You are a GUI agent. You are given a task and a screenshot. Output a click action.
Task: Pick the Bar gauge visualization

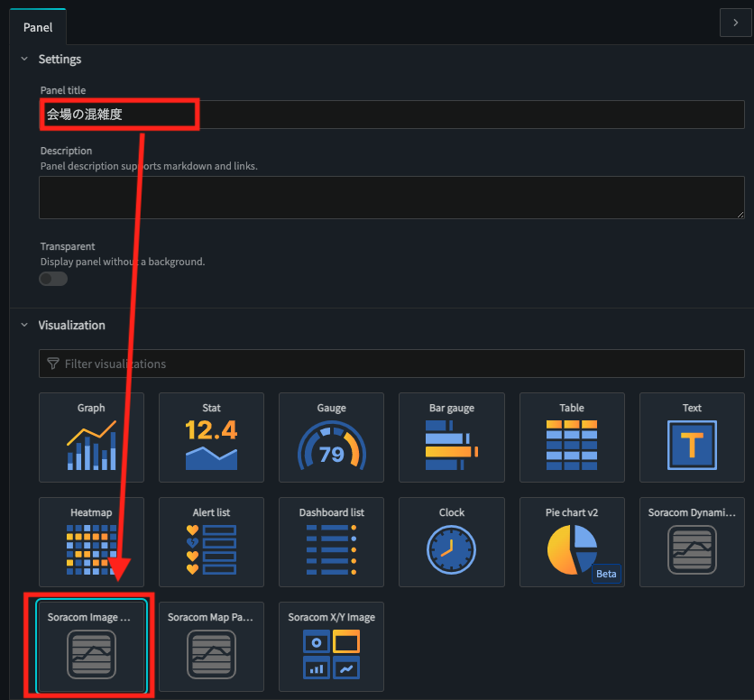pyautogui.click(x=452, y=437)
